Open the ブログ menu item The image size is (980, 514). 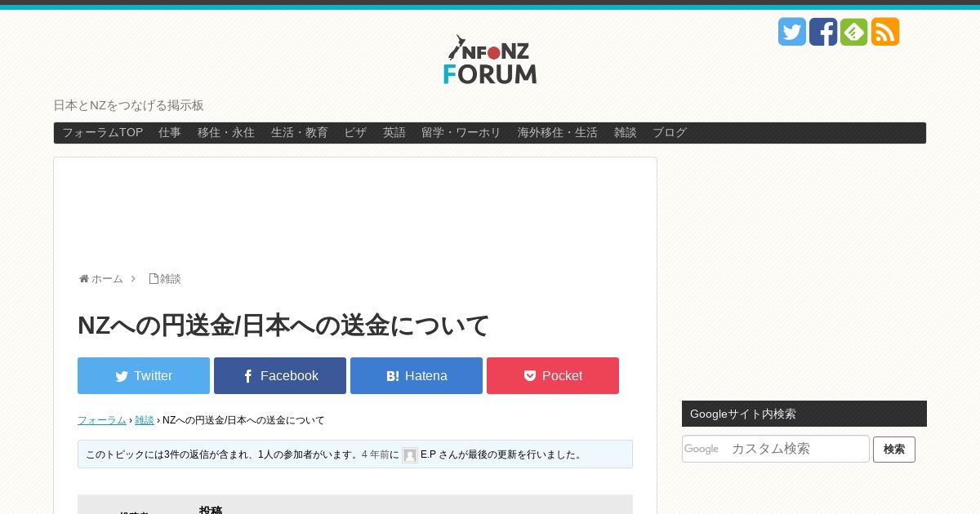click(670, 133)
